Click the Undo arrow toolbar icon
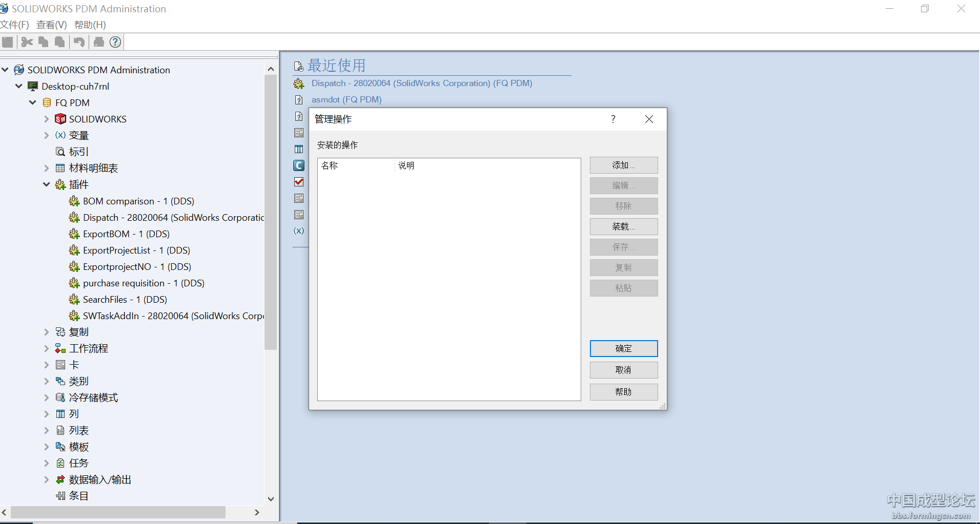980x524 pixels. click(x=79, y=42)
